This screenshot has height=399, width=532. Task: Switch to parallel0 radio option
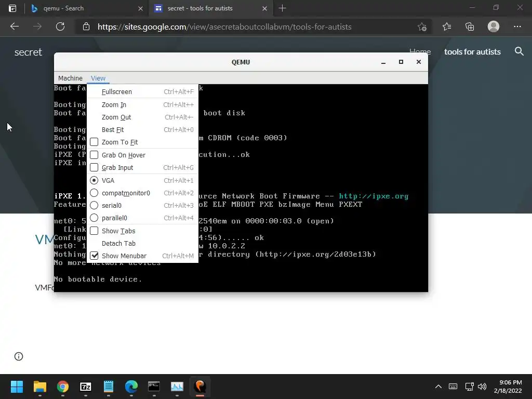[94, 218]
